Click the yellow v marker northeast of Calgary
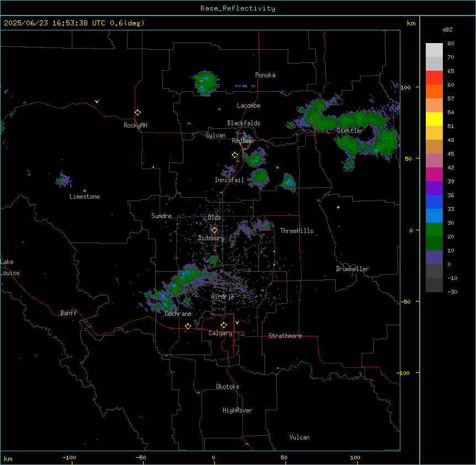 click(x=237, y=323)
